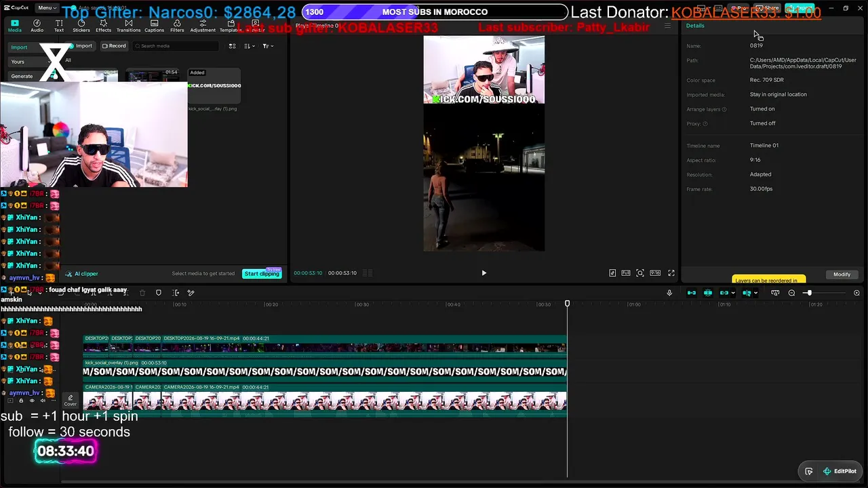The height and width of the screenshot is (488, 868).
Task: Click the Cover button on the timeline
Action: tap(71, 401)
